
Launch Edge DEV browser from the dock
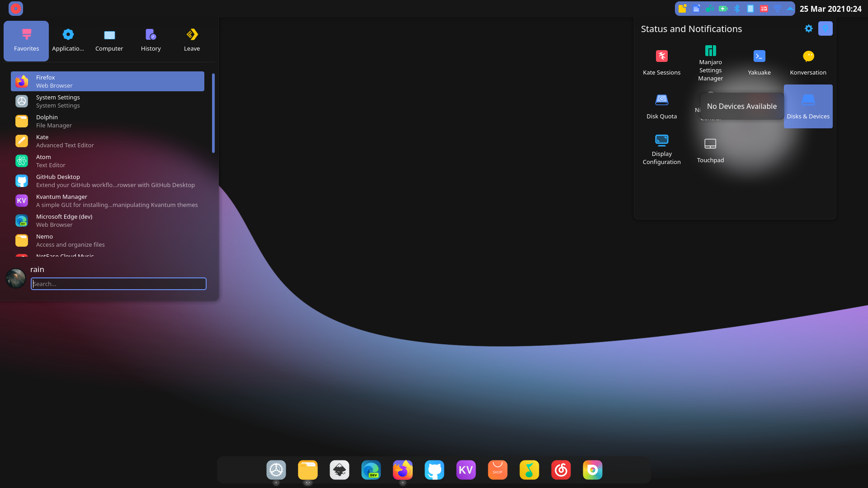(371, 470)
